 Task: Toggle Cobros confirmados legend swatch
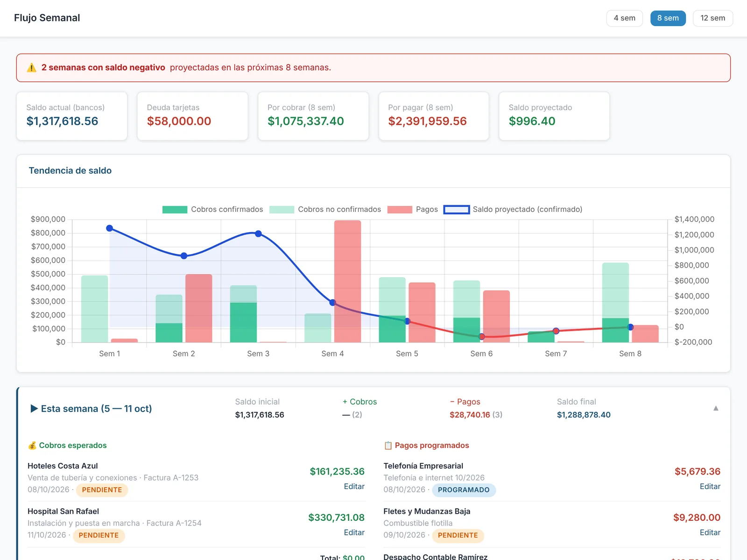(175, 210)
